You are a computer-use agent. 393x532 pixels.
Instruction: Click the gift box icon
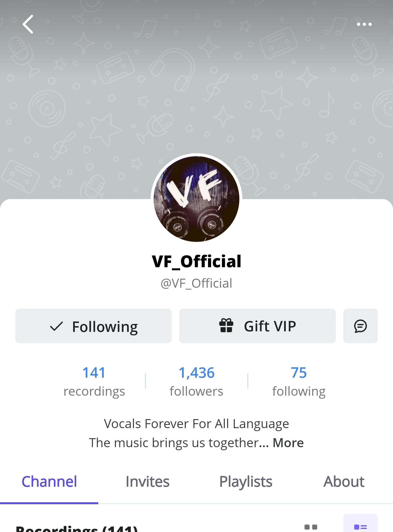(x=226, y=326)
